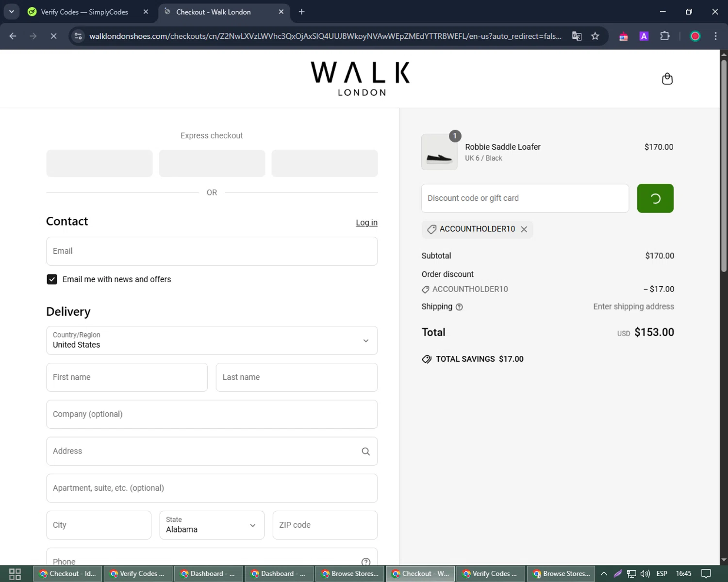Focus the Discount code or gift card field
This screenshot has width=728, height=582.
(525, 198)
